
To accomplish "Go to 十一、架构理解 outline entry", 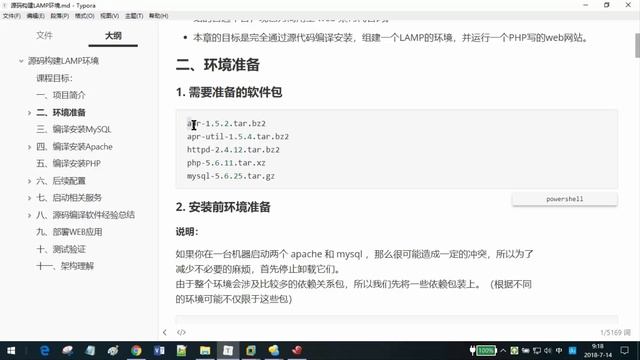I will (65, 266).
